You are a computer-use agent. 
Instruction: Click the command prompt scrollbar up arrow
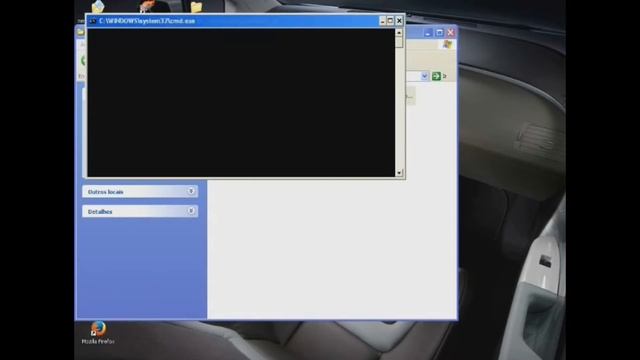point(399,33)
